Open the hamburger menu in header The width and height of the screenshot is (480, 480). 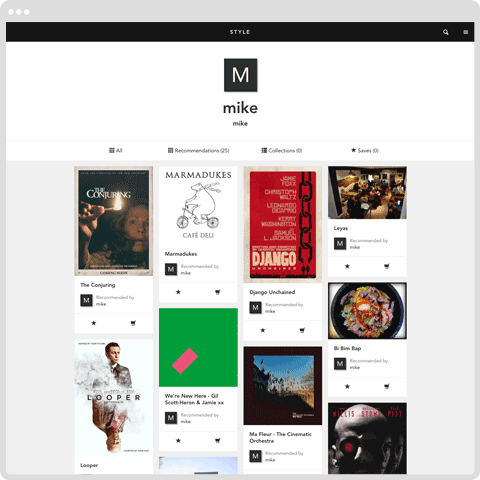[466, 32]
